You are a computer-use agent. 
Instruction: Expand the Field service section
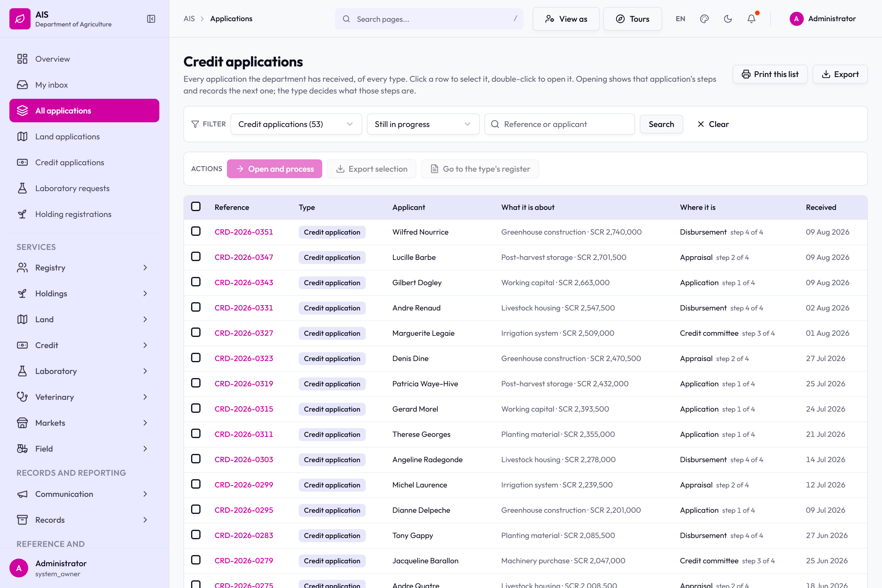point(84,449)
